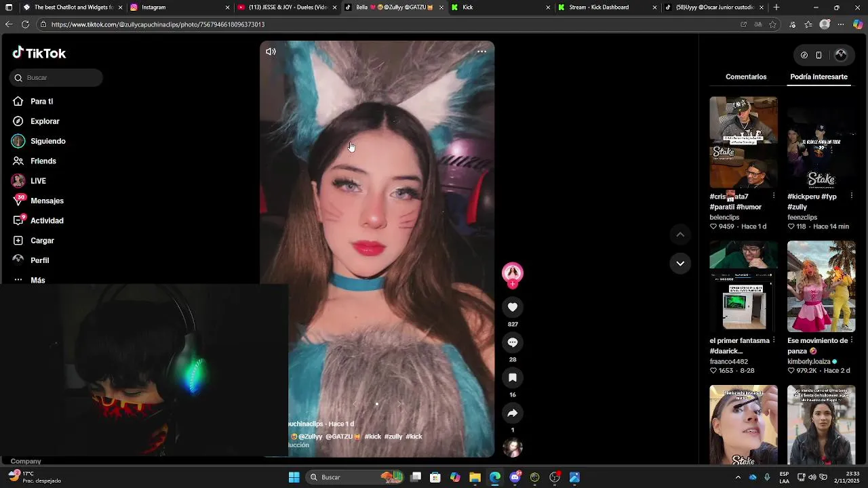Image resolution: width=868 pixels, height=488 pixels.
Task: Open the belenclips video thumbnail
Action: point(743,142)
